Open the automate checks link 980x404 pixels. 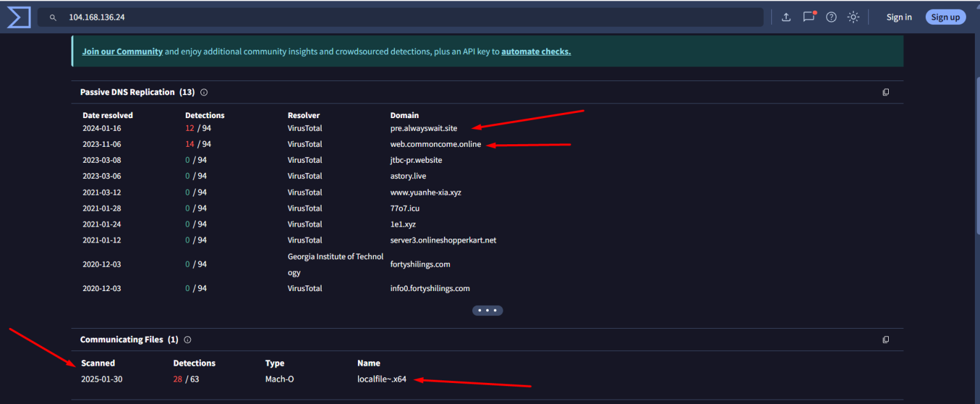pyautogui.click(x=536, y=51)
